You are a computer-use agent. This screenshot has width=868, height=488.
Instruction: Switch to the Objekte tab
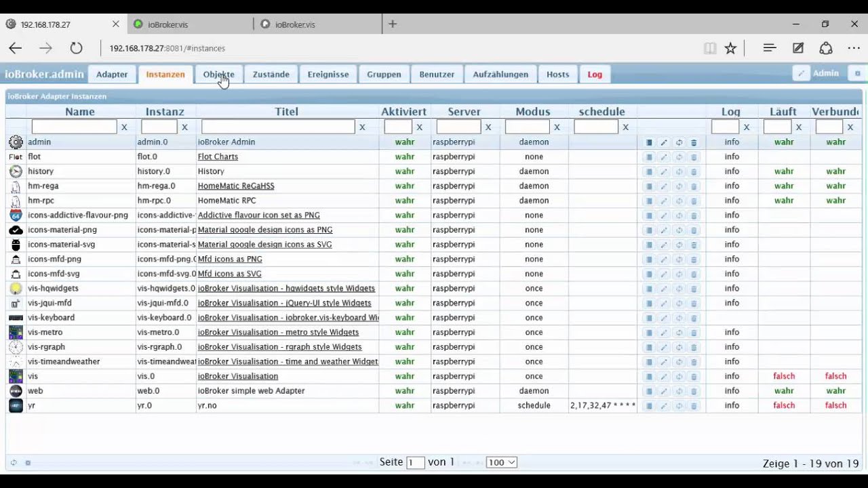[218, 75]
